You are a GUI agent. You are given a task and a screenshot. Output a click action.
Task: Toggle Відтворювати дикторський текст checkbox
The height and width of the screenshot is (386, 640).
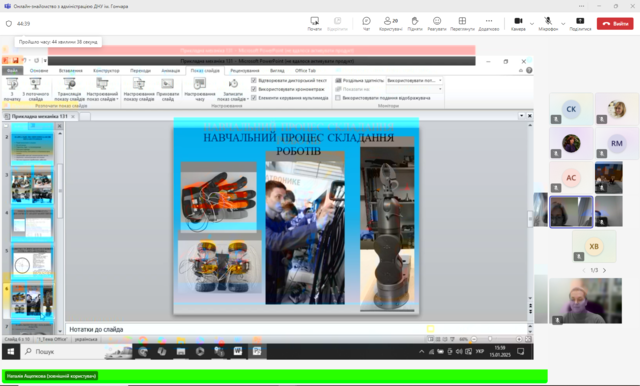click(x=254, y=80)
